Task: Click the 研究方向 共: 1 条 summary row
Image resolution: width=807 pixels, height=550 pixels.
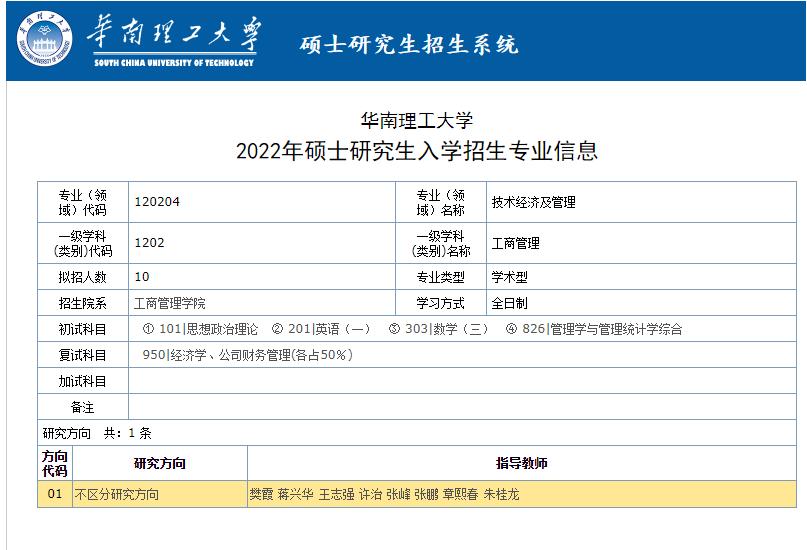Action: (417, 433)
